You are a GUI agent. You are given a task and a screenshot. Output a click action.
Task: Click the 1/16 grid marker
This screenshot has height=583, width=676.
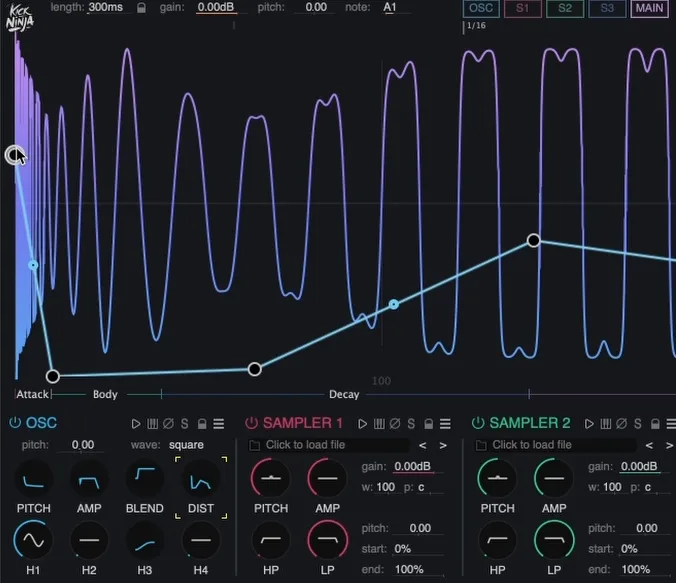[x=476, y=25]
